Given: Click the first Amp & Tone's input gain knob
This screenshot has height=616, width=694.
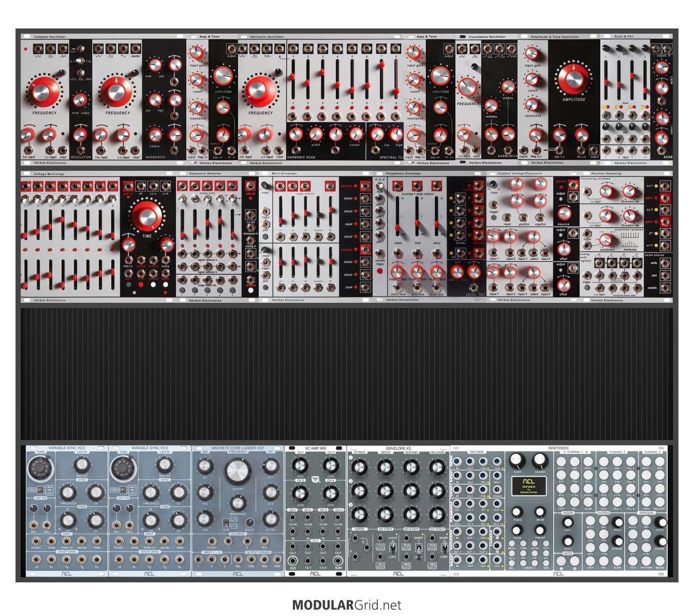Looking at the screenshot, I should 196,53.
